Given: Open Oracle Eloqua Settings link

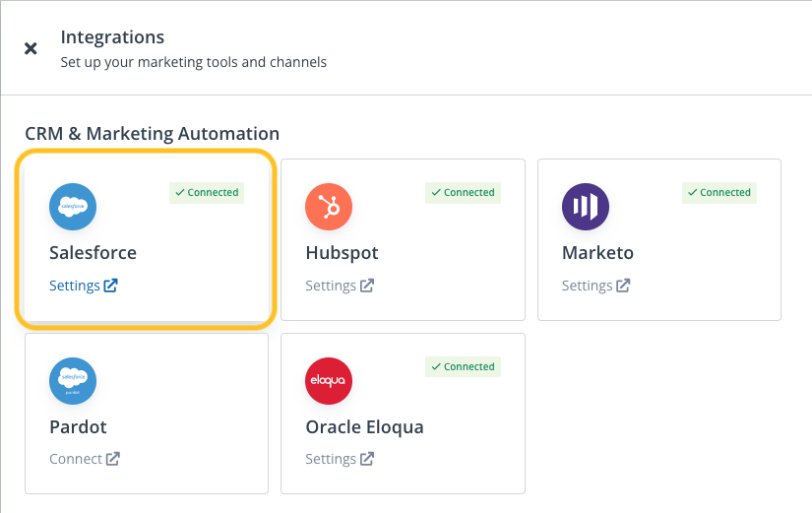Looking at the screenshot, I should (x=331, y=459).
